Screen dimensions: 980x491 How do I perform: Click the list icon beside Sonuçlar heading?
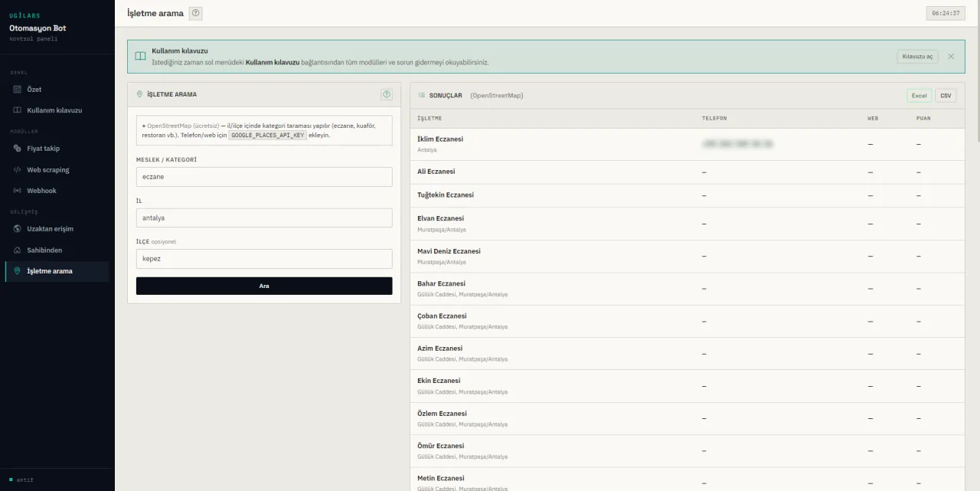421,96
